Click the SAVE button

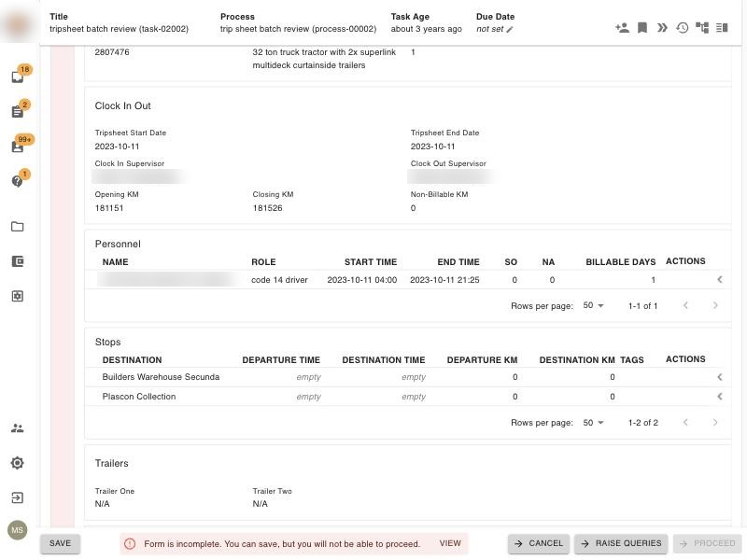point(60,543)
